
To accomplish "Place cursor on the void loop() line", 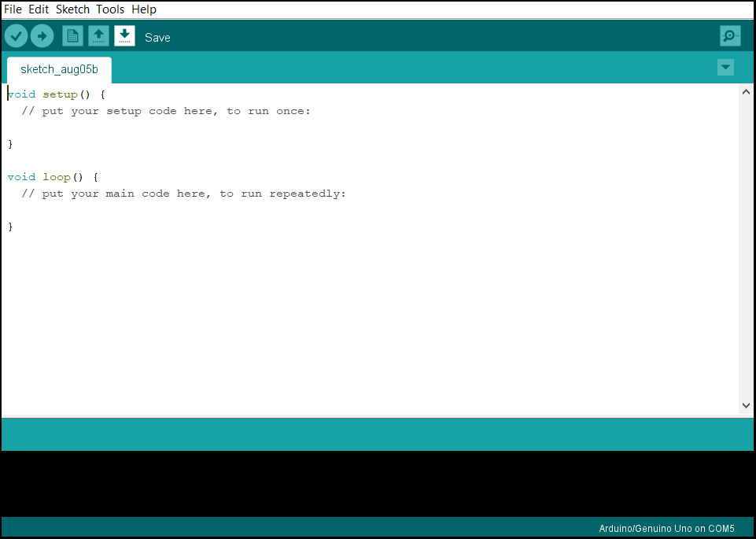I will pos(52,177).
